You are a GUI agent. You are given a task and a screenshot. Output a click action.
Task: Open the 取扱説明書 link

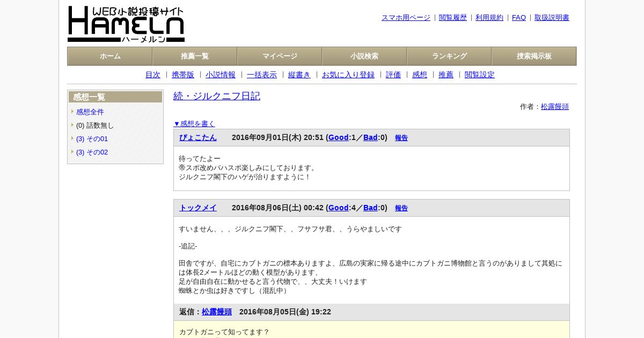[x=552, y=18]
